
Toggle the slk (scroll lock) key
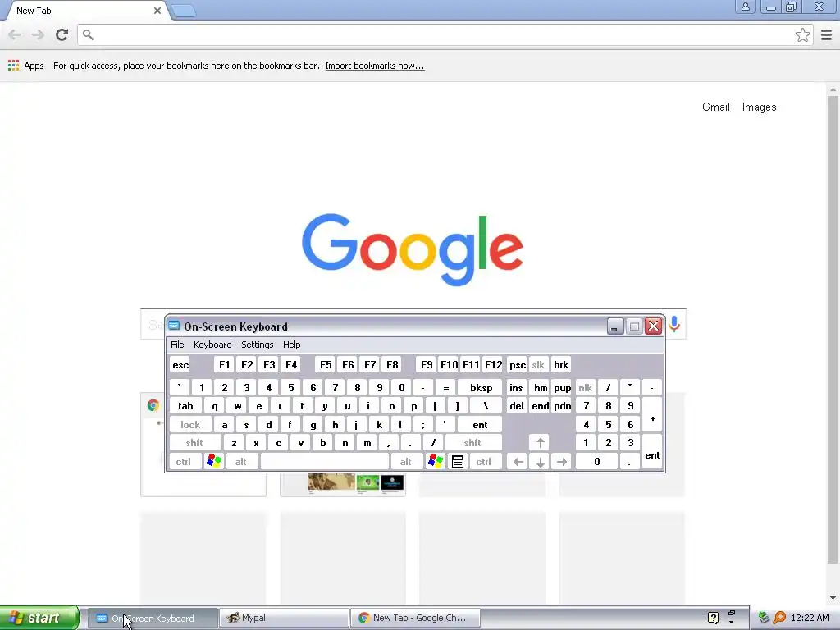tap(538, 365)
